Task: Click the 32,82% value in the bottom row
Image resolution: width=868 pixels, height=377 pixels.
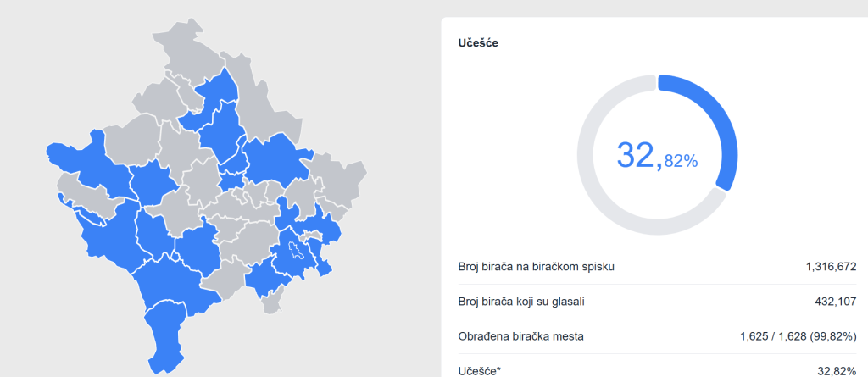Action: pos(838,370)
